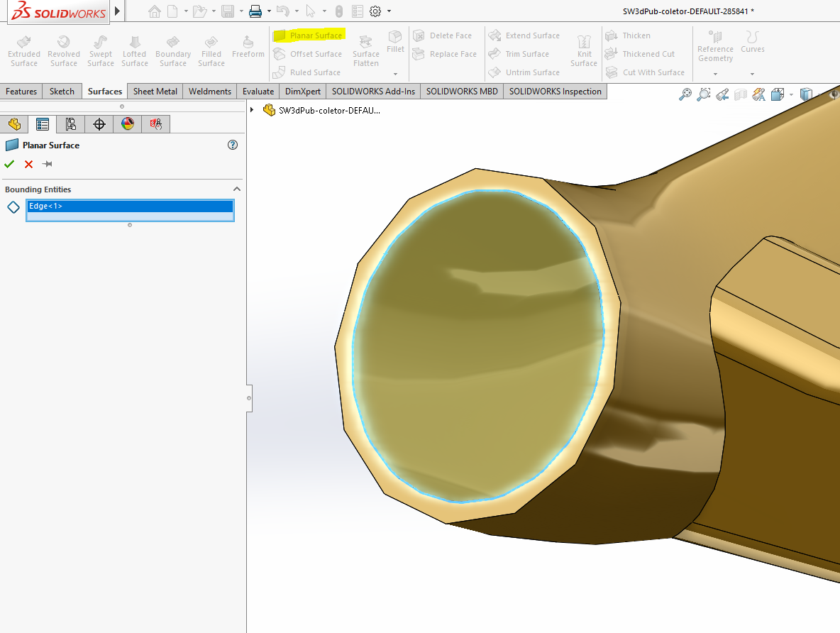Open the Evaluate tab
This screenshot has height=633, width=840.
coord(258,92)
